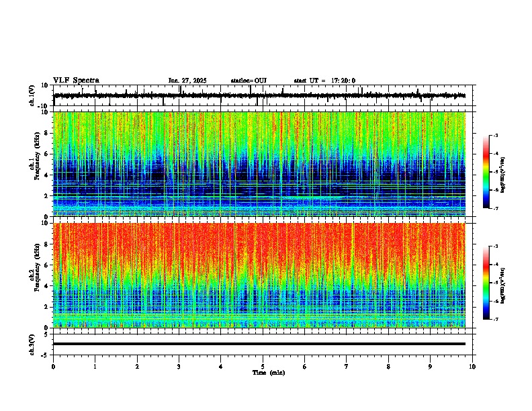This screenshot has width=532, height=411.
Task: Click the "0" tick label on the Time axis
Action: tap(53, 367)
